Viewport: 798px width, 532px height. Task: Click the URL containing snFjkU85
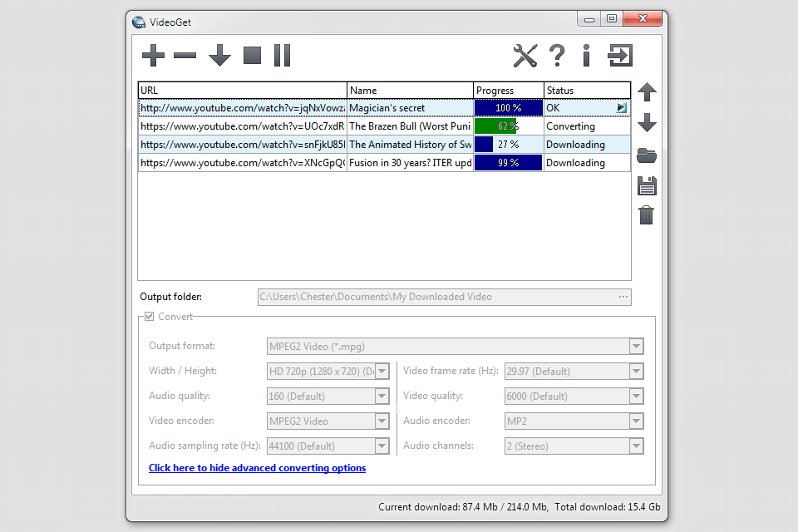(x=243, y=145)
